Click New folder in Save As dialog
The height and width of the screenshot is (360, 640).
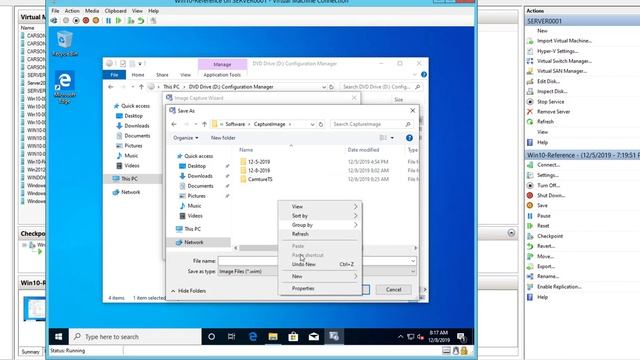click(x=223, y=138)
